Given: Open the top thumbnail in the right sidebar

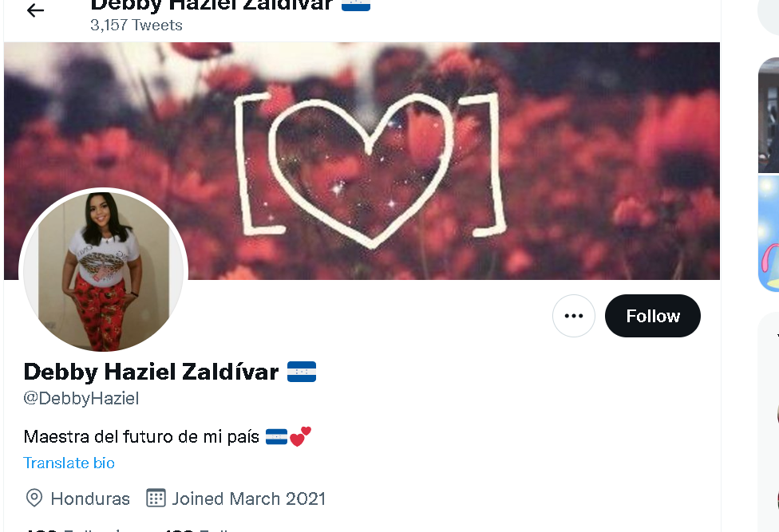Looking at the screenshot, I should point(769,115).
